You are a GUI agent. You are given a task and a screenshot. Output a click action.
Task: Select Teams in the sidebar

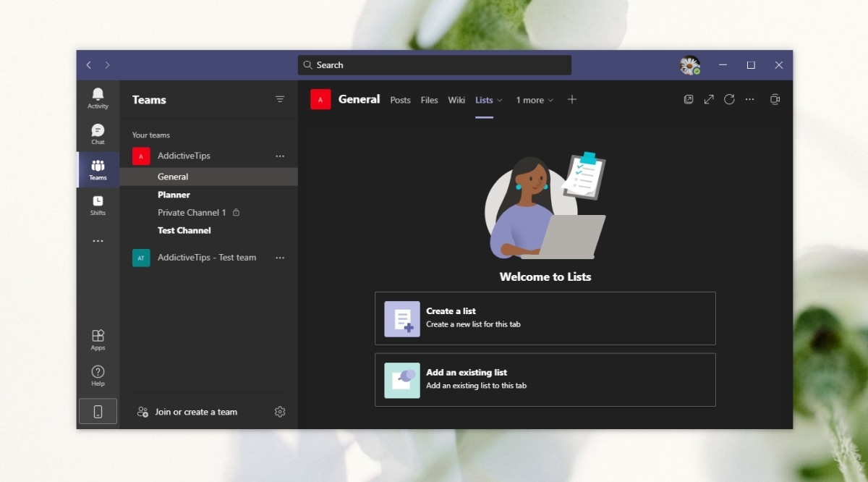pos(98,169)
